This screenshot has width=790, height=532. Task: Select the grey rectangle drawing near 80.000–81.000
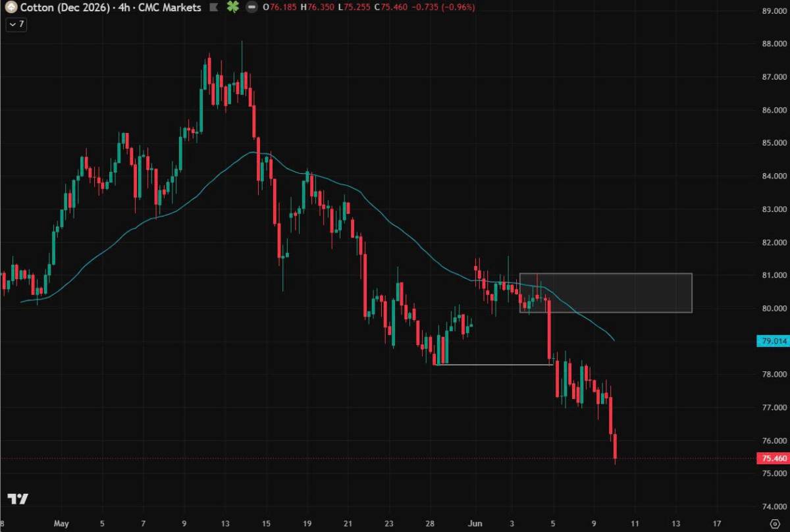[x=606, y=292]
